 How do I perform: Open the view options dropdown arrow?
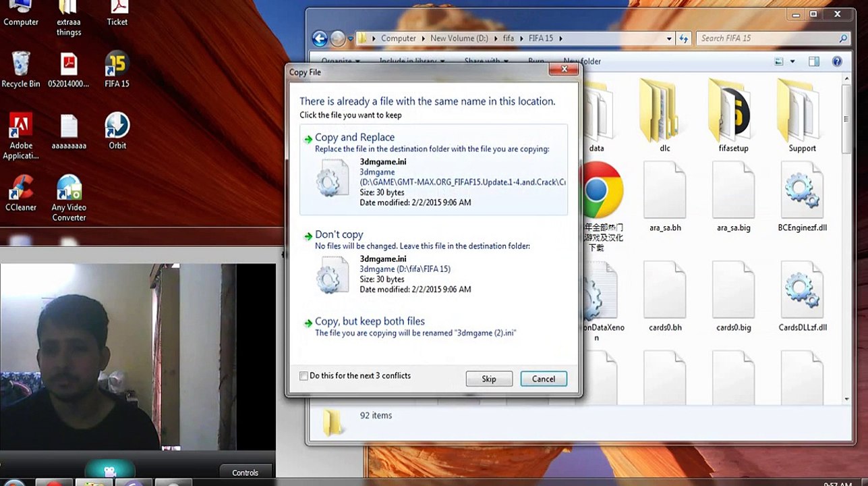coord(792,61)
